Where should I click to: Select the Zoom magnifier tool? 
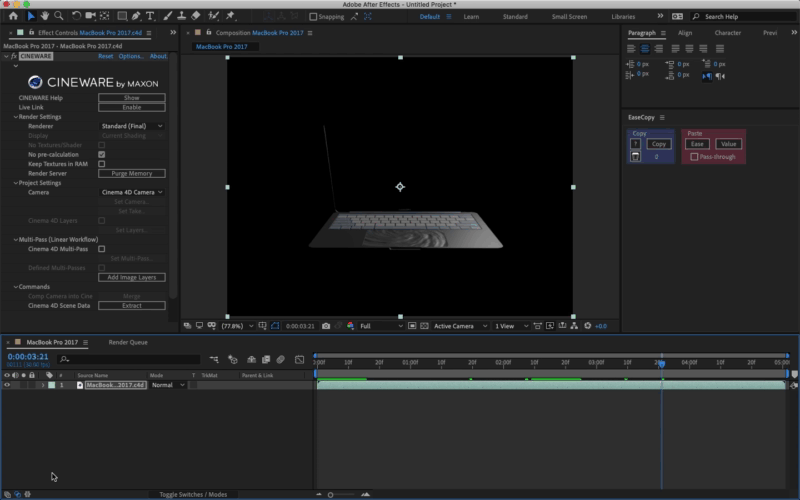pos(59,16)
